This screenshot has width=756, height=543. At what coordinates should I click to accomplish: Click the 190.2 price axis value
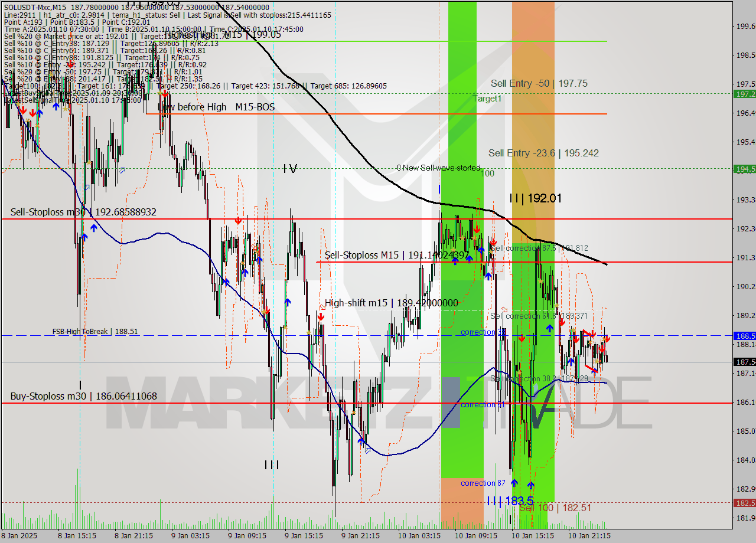click(745, 286)
